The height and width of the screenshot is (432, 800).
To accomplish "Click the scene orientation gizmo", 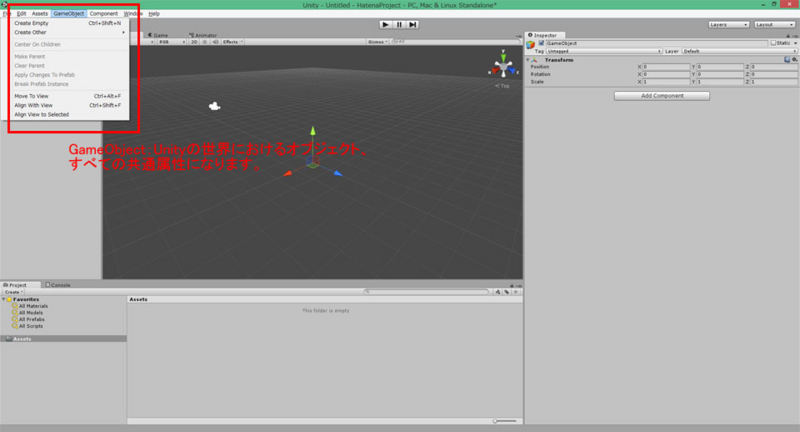I will pos(504,65).
